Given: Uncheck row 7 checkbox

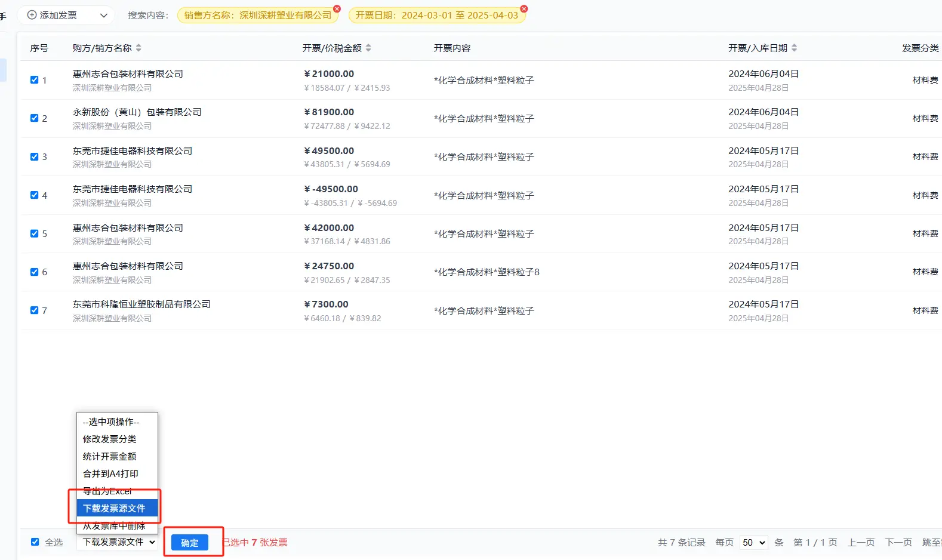Looking at the screenshot, I should [35, 310].
